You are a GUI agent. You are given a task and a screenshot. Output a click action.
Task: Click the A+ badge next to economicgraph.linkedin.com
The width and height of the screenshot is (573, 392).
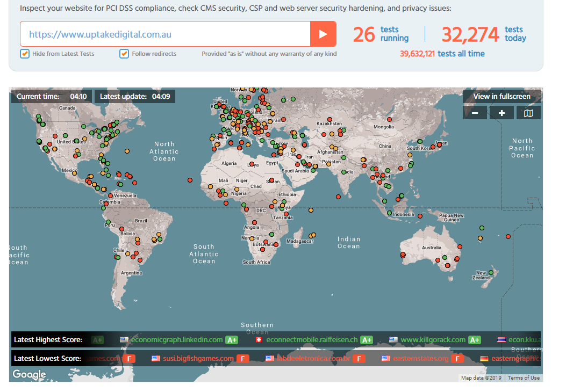(x=232, y=340)
